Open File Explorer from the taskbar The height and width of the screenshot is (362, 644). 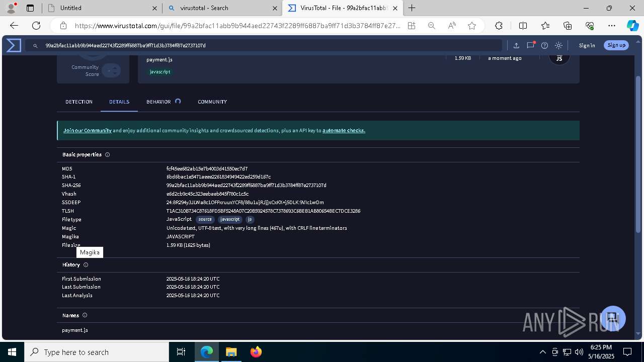[x=231, y=352]
